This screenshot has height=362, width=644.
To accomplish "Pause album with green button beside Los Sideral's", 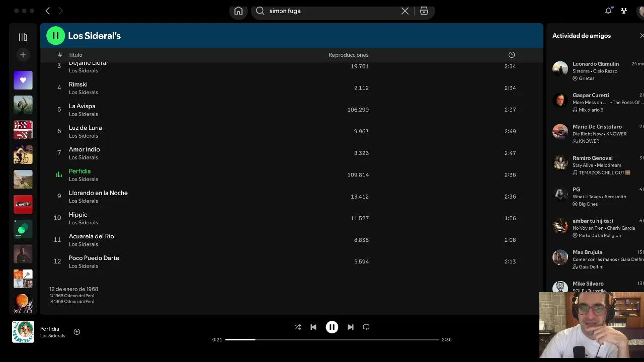I will pos(55,36).
